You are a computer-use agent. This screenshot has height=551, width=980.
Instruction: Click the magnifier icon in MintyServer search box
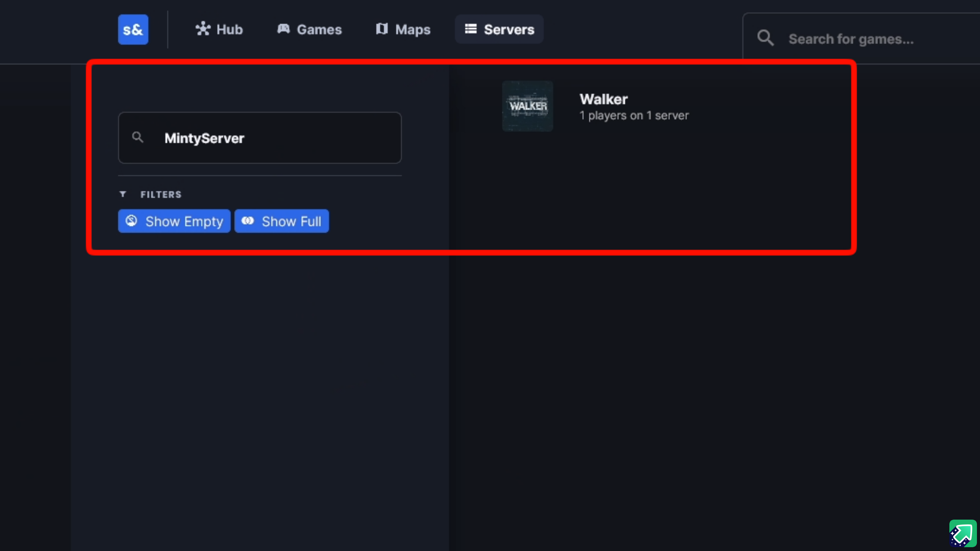(138, 137)
